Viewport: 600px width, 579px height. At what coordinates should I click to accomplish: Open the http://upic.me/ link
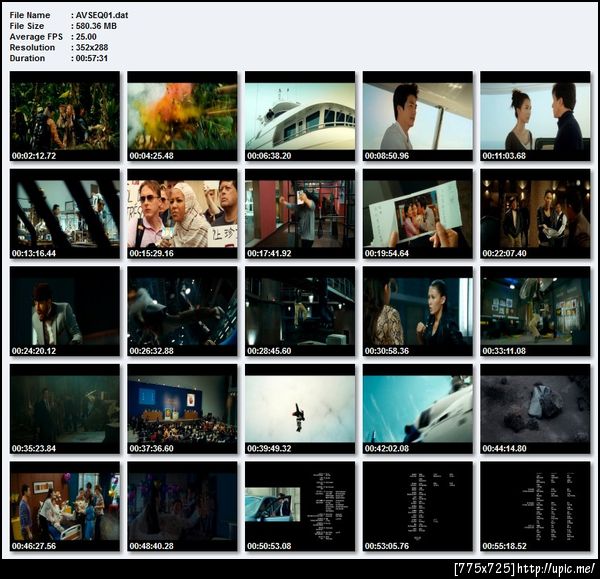click(556, 569)
